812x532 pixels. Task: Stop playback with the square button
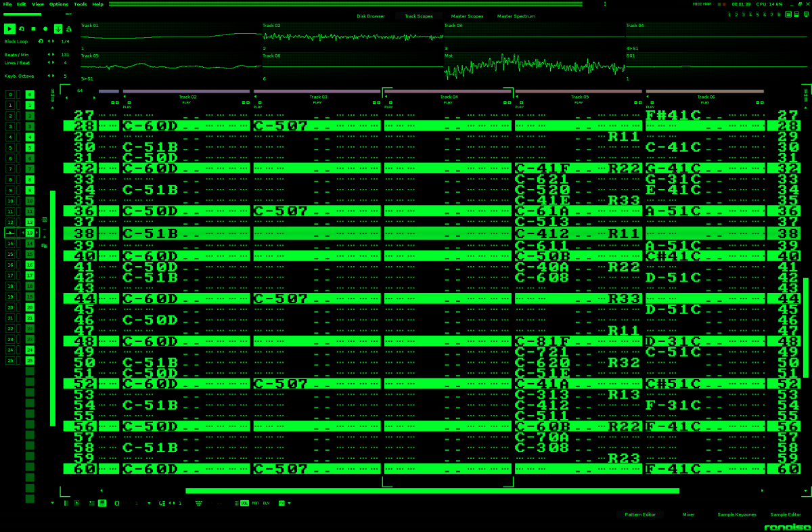pyautogui.click(x=33, y=29)
